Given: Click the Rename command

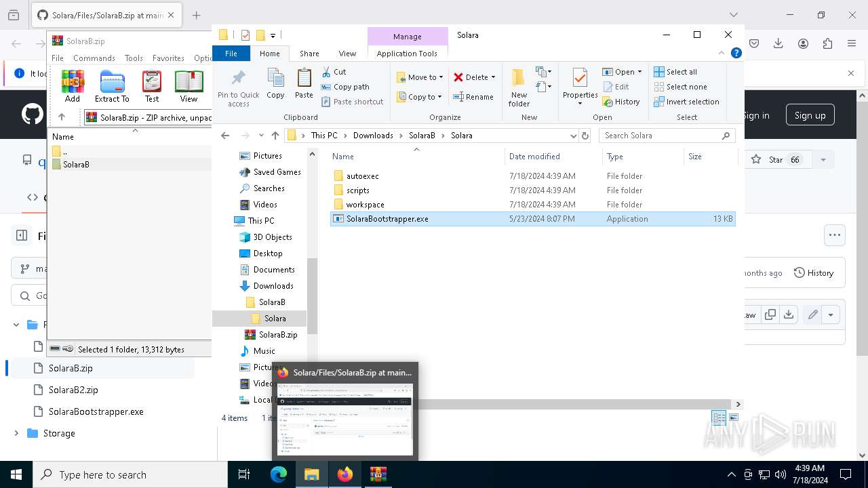Looking at the screenshot, I should (x=473, y=97).
